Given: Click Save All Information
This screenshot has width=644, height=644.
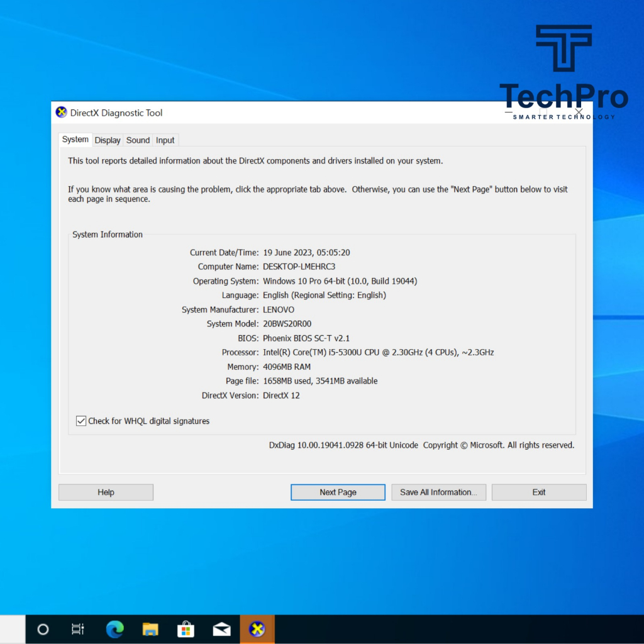Looking at the screenshot, I should click(438, 492).
